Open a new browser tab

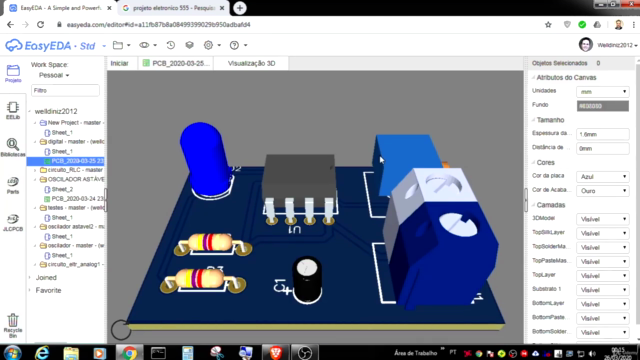pyautogui.click(x=240, y=8)
